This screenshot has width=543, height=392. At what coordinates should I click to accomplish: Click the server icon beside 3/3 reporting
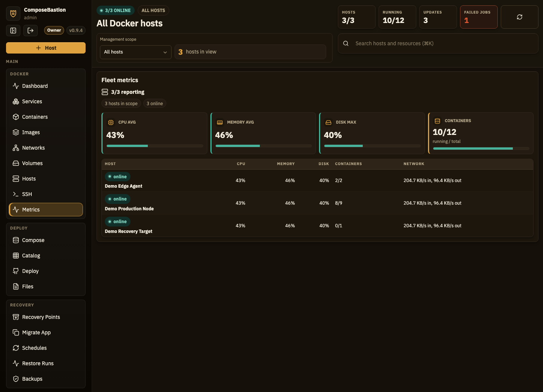point(105,92)
